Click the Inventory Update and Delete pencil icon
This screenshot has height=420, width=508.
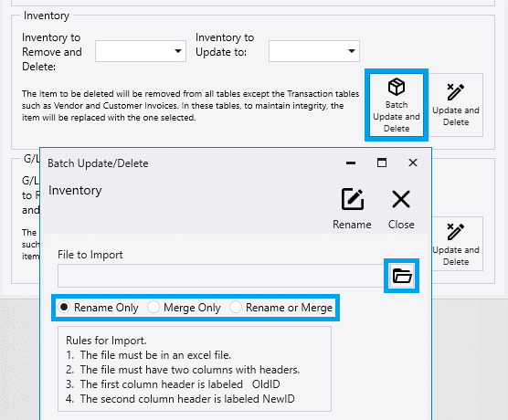[456, 92]
